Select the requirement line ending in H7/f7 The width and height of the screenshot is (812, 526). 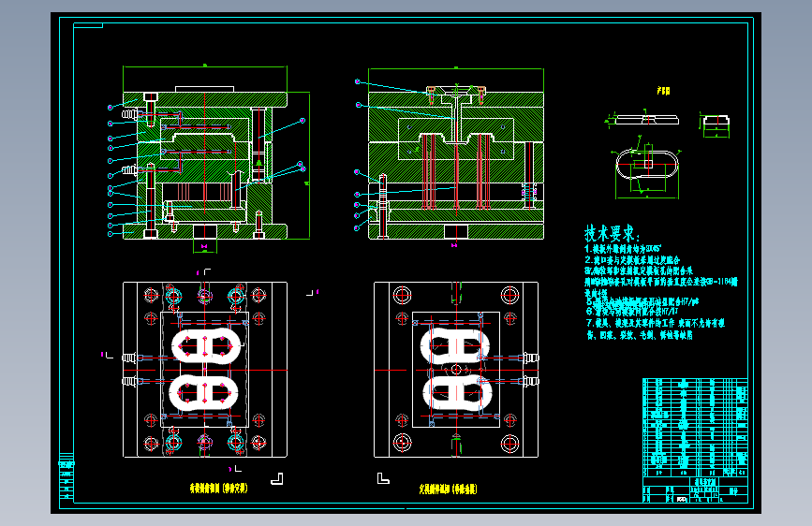632,311
